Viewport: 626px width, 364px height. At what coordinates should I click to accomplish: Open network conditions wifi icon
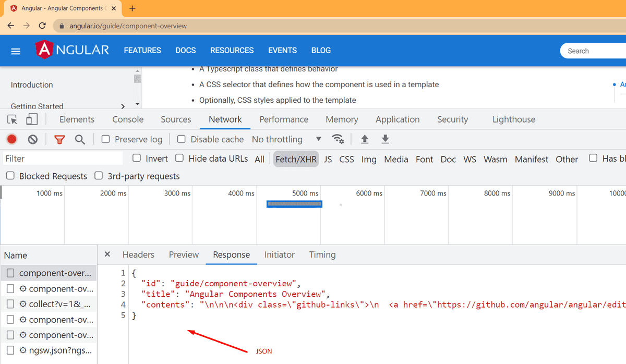[x=338, y=139]
